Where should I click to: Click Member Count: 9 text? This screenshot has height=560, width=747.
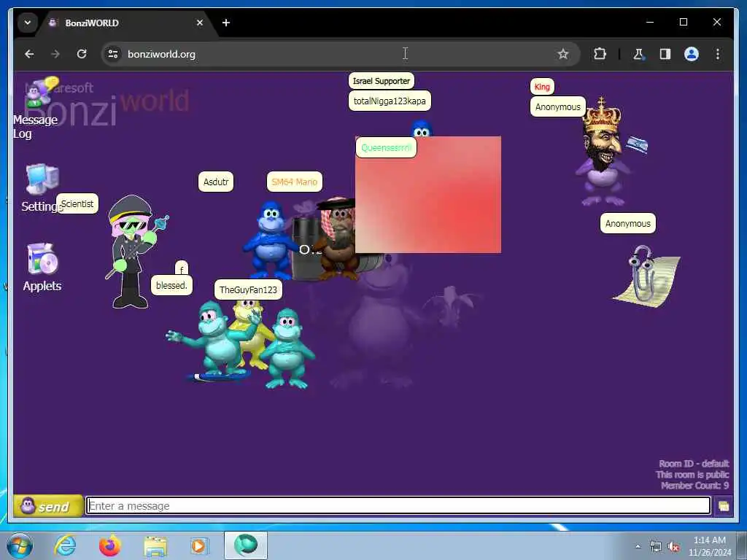[x=694, y=486]
